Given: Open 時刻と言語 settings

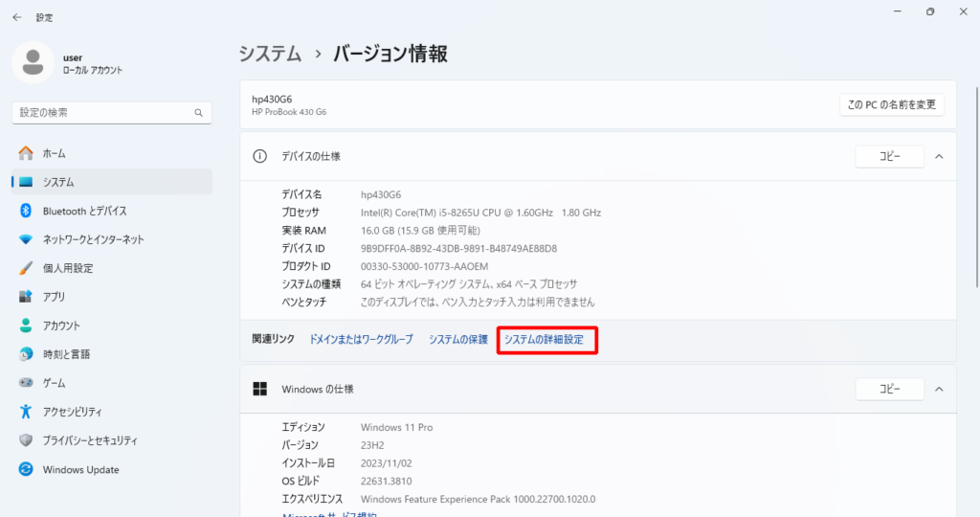Looking at the screenshot, I should point(112,354).
